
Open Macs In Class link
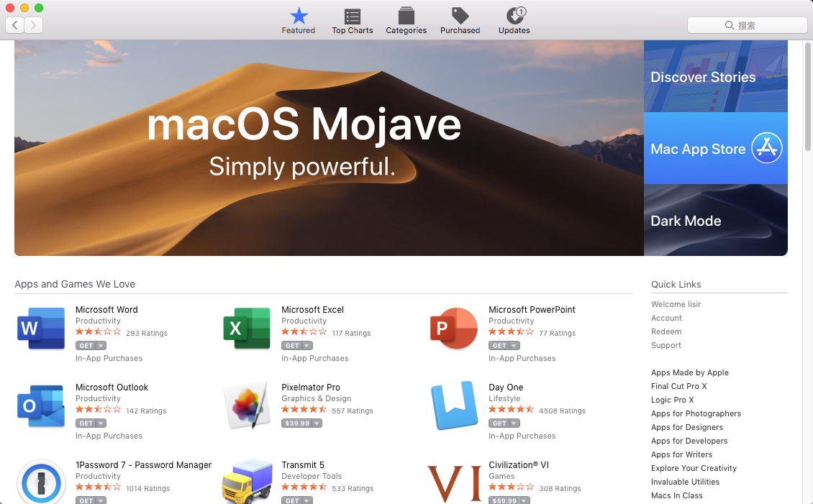pos(676,495)
